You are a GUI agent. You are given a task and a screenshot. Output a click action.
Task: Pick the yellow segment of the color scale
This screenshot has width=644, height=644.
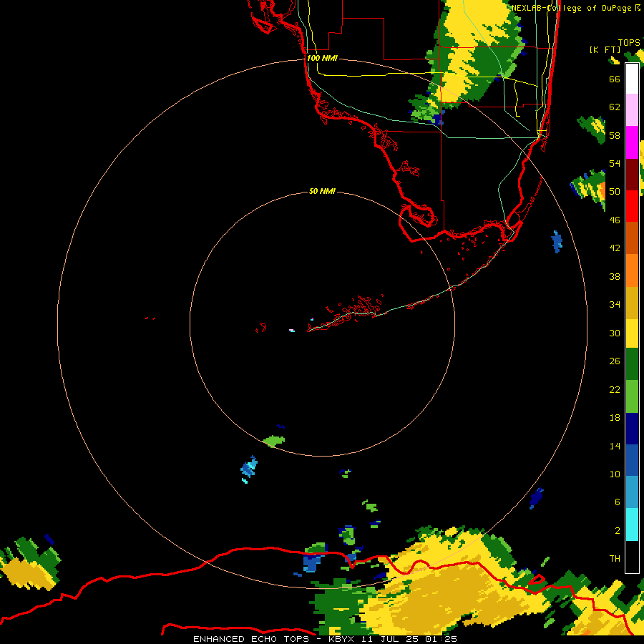(632, 333)
